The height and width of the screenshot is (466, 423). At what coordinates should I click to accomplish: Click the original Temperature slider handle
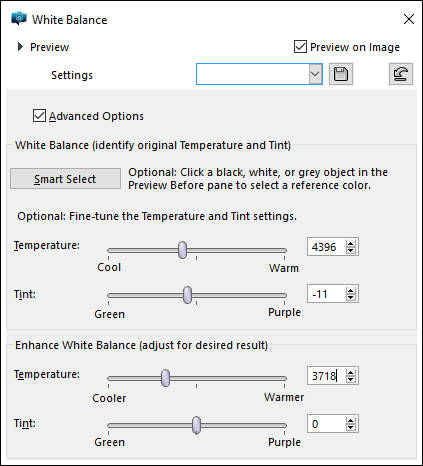[182, 250]
